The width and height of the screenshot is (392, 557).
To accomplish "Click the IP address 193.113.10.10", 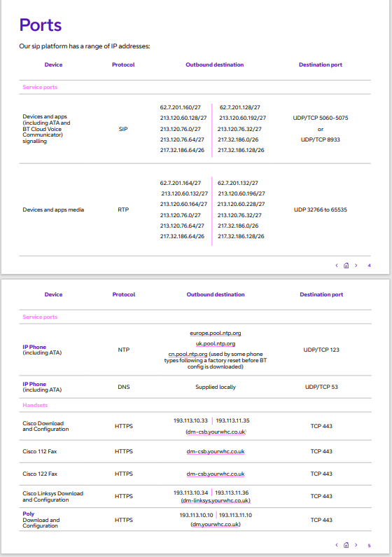I will click(x=196, y=515).
